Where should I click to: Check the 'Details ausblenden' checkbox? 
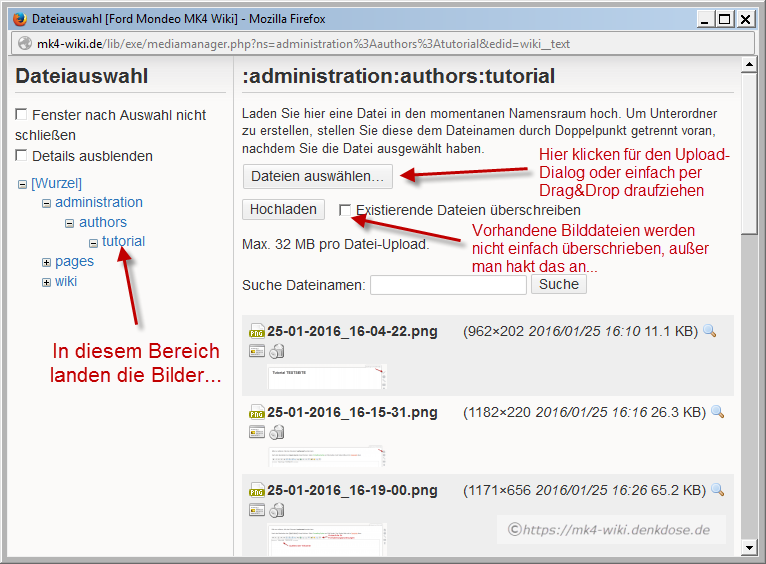click(22, 155)
